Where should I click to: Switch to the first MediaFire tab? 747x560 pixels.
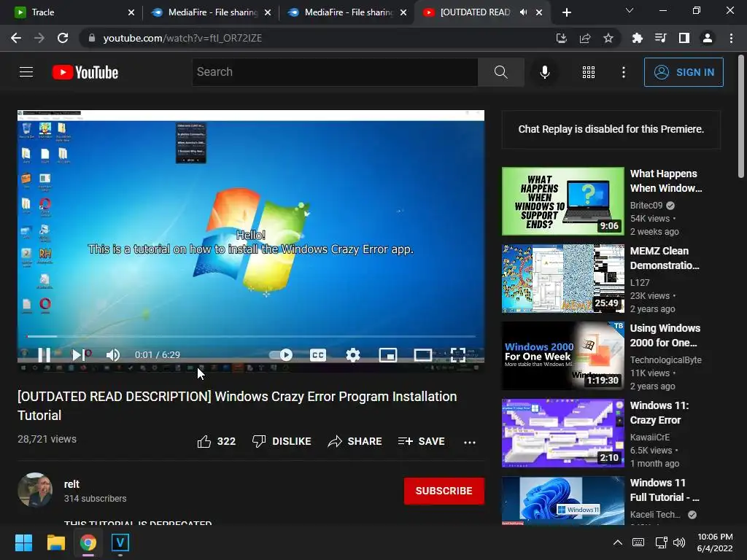click(211, 12)
